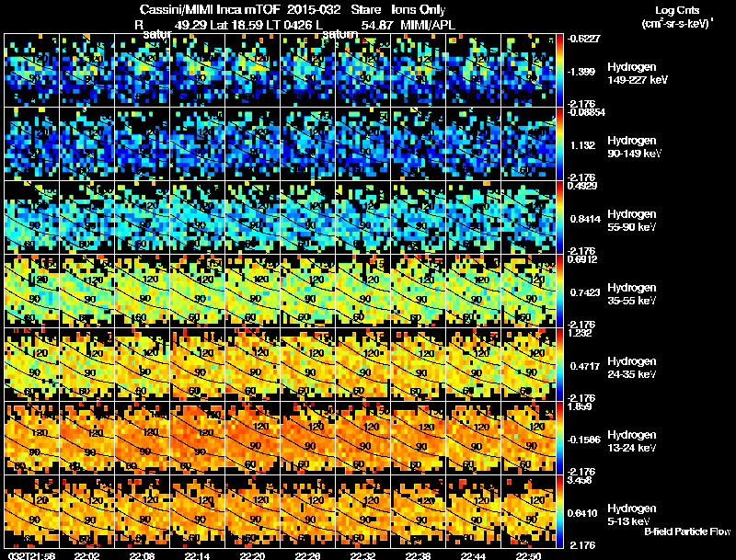The height and width of the screenshot is (560, 736).
Task: Select the color bar for 24-35 keV row
Action: [x=560, y=365]
